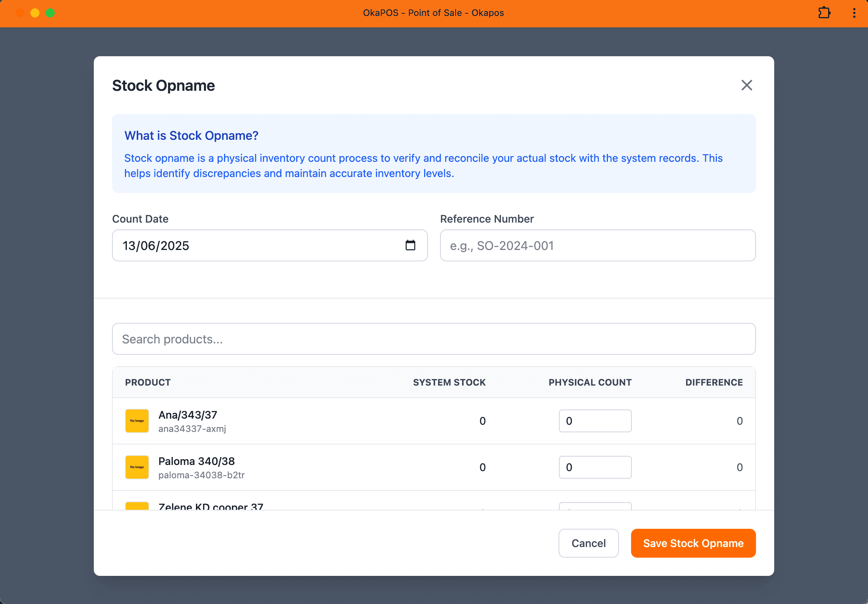Click the Ana/343/37 product thumbnail
The image size is (868, 604).
pyautogui.click(x=137, y=421)
